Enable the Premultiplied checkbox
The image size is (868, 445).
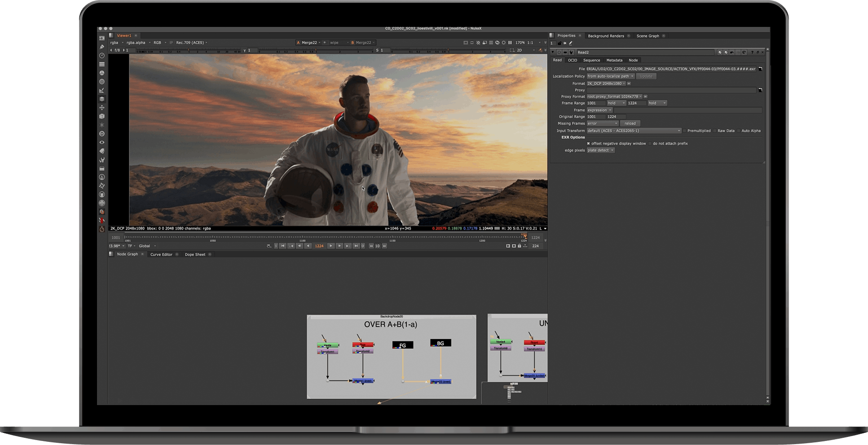(684, 131)
